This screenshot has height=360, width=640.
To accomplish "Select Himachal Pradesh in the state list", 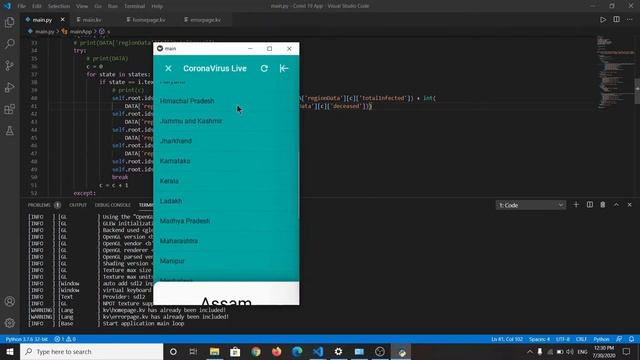I will [x=226, y=101].
